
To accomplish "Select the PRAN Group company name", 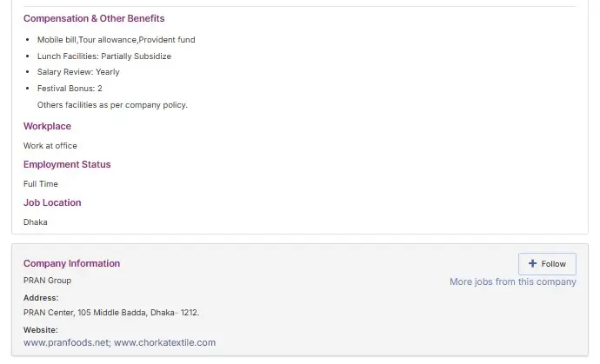I will [x=47, y=281].
